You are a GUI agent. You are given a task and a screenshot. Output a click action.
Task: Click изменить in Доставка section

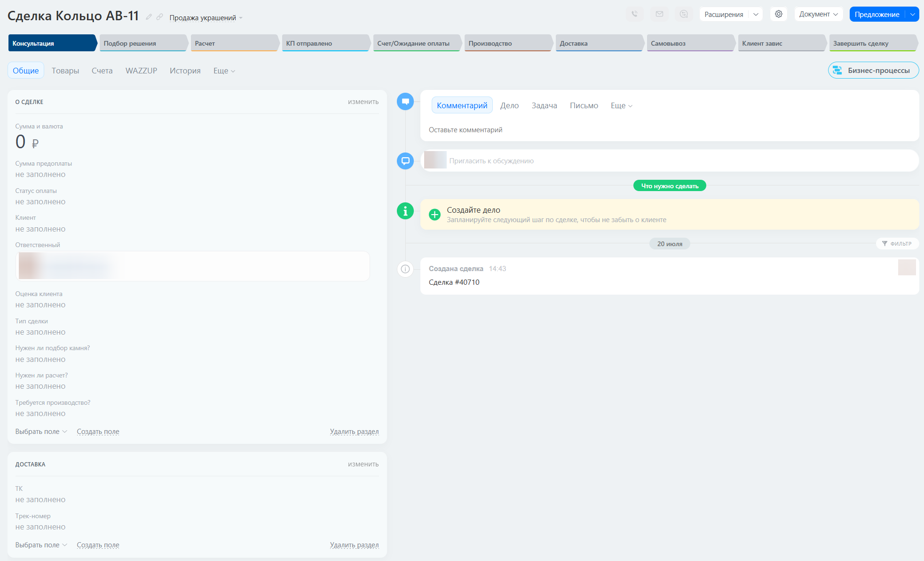point(363,464)
